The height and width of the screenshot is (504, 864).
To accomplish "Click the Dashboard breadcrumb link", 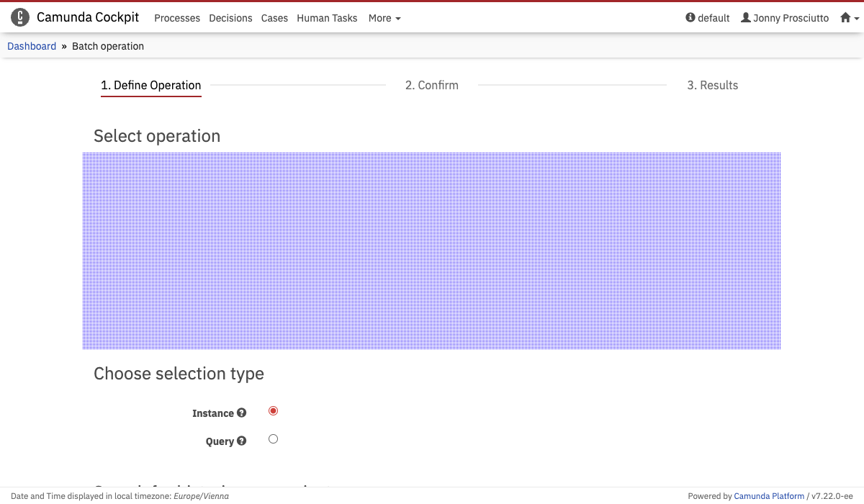I will (x=32, y=46).
